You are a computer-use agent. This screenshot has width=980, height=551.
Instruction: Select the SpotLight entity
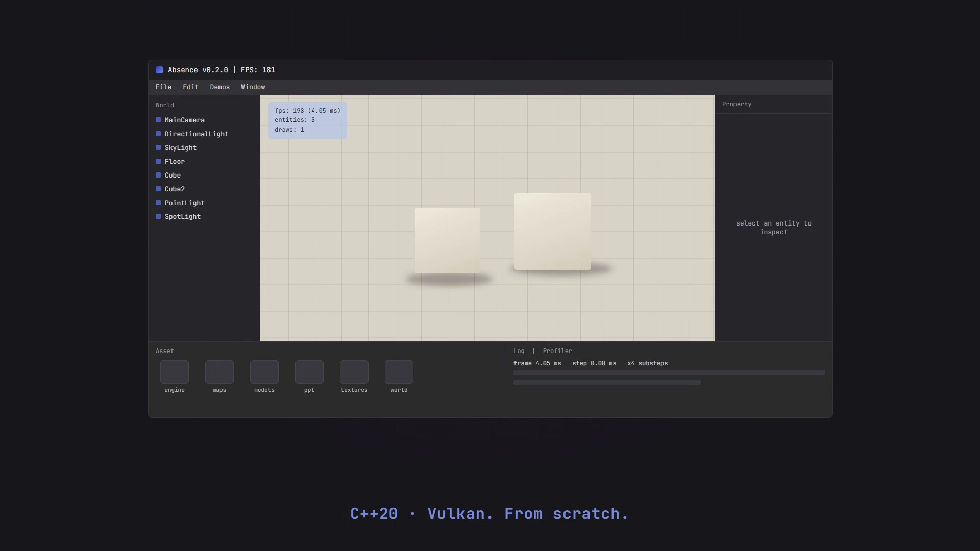click(204, 217)
